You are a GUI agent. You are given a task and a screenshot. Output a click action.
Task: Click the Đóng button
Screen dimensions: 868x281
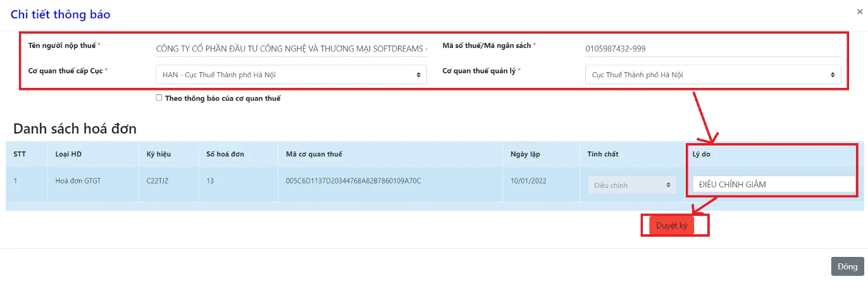(x=847, y=266)
